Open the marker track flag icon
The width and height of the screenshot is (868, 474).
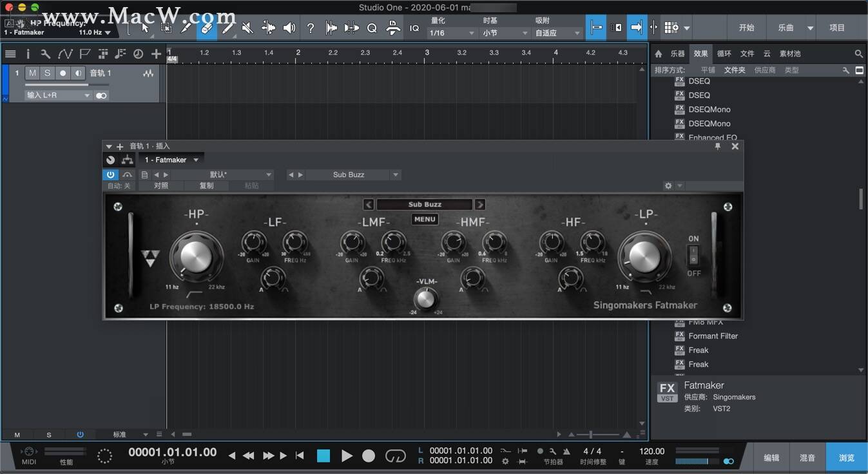pos(84,54)
